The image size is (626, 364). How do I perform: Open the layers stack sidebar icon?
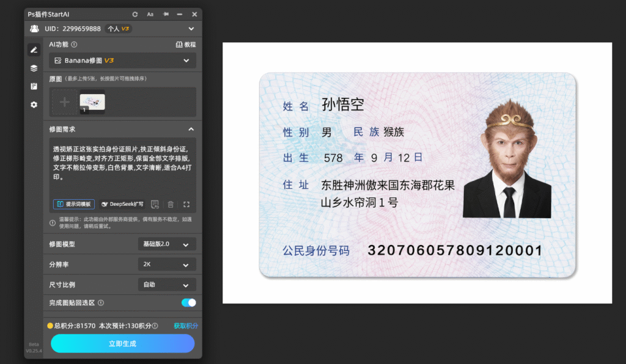[34, 68]
